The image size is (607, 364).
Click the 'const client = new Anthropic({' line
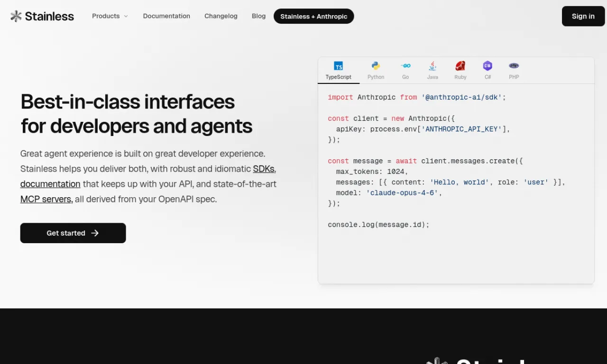pyautogui.click(x=391, y=118)
